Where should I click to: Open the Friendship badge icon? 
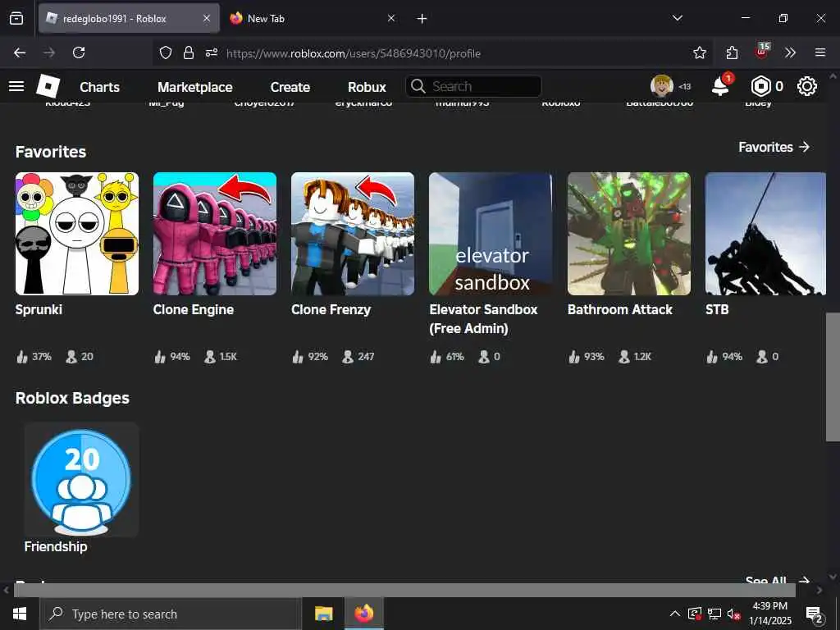click(81, 480)
